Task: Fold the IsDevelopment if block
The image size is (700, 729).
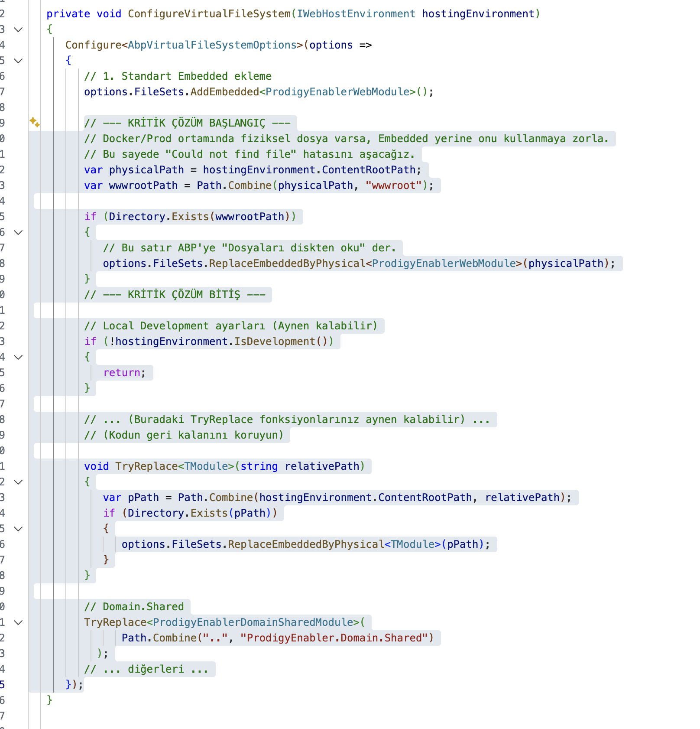Action: click(18, 357)
